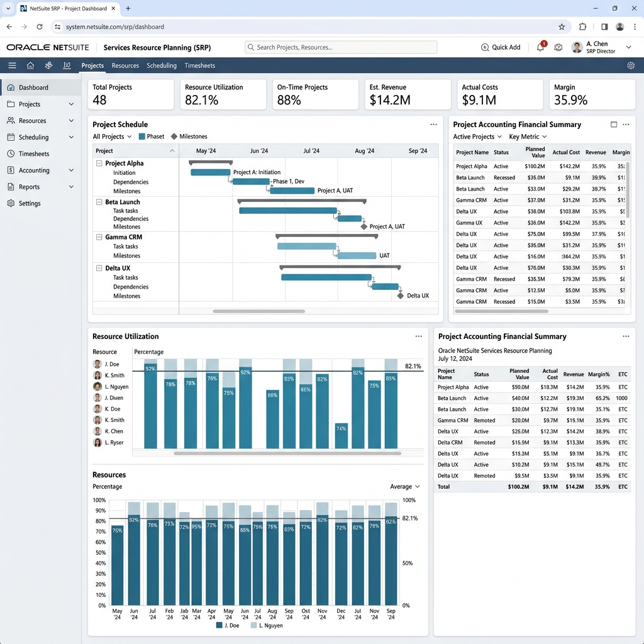Open the chart analytics icon in the nav bar
Image resolution: width=644 pixels, height=644 pixels.
point(67,65)
